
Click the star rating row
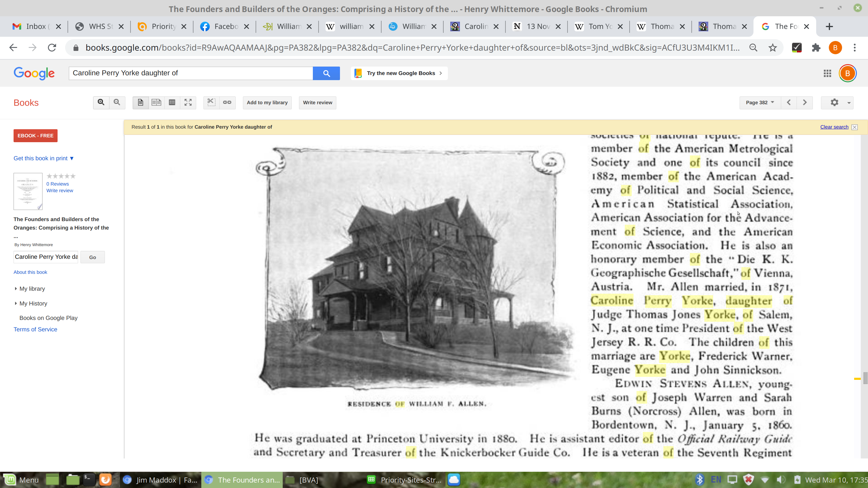61,176
